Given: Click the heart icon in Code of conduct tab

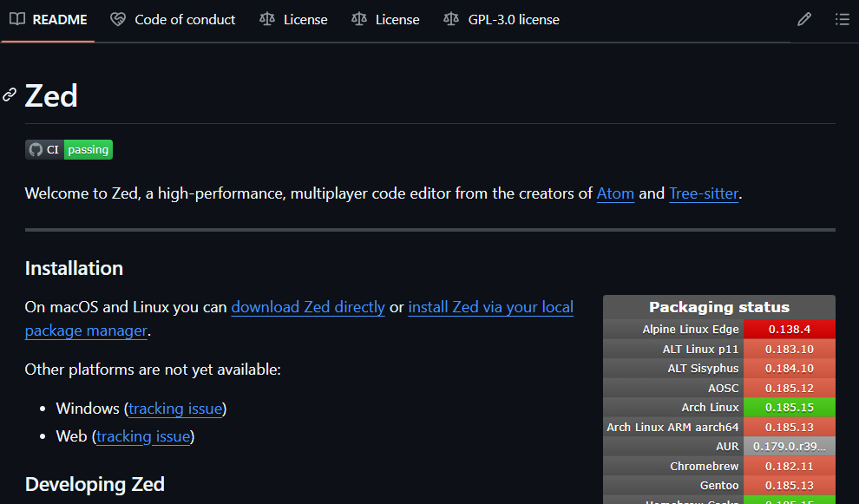Looking at the screenshot, I should (x=118, y=20).
